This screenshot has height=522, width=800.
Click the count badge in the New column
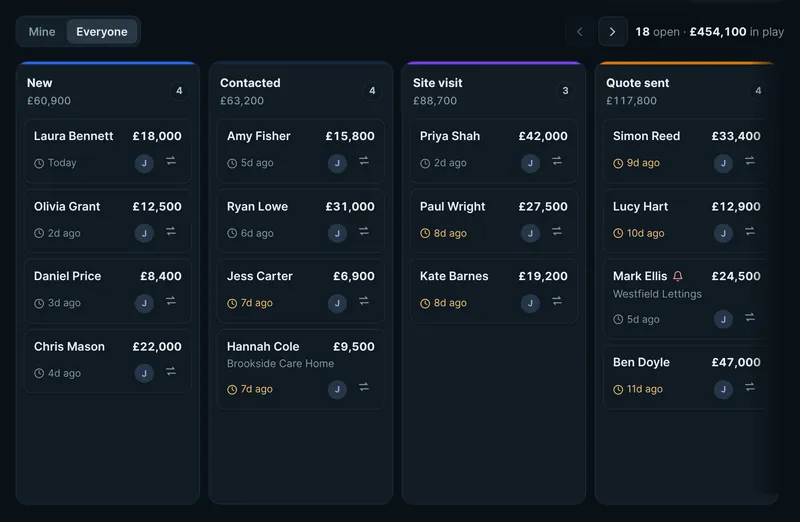click(179, 91)
